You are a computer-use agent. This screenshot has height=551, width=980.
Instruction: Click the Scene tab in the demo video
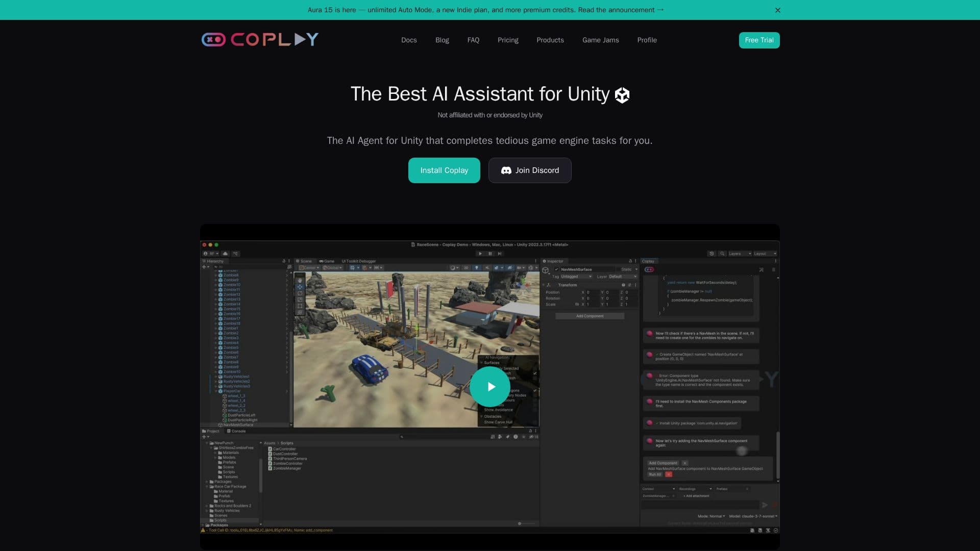[304, 261]
